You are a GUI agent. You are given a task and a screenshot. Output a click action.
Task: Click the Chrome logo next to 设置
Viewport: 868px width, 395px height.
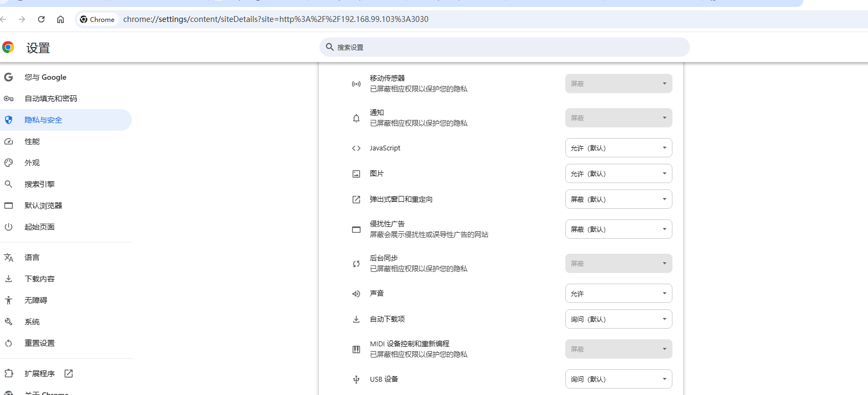(x=8, y=48)
